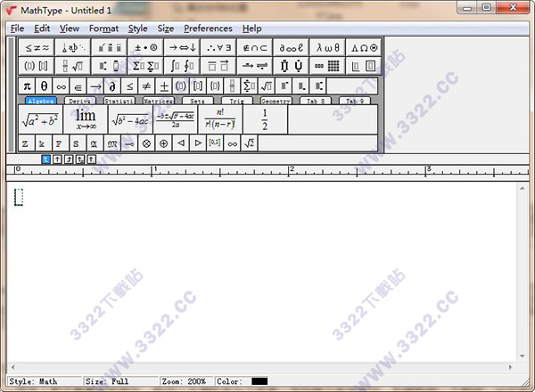Insert curly braces template
The width and height of the screenshot is (535, 392).
(x=215, y=86)
